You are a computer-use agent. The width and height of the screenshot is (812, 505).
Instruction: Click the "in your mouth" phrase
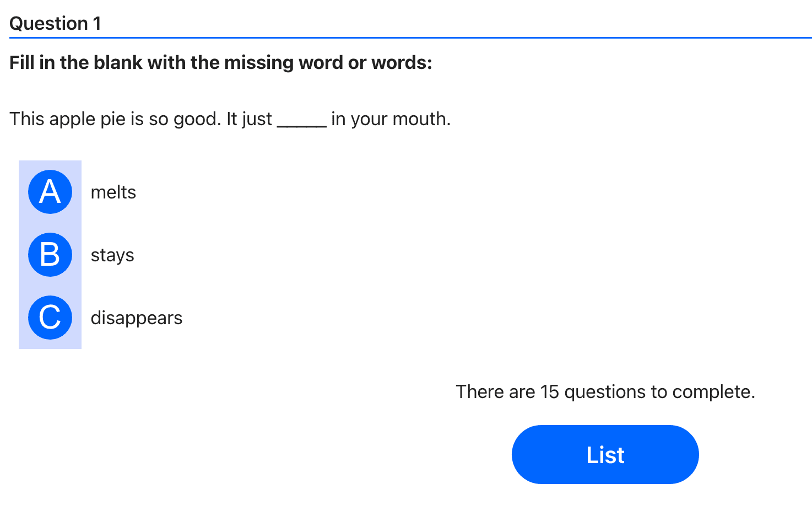391,119
